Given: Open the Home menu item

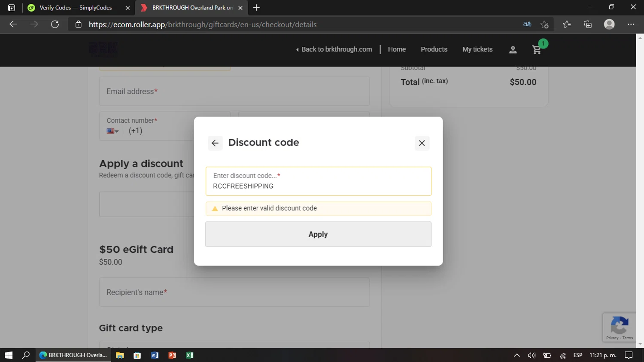Looking at the screenshot, I should 397,49.
